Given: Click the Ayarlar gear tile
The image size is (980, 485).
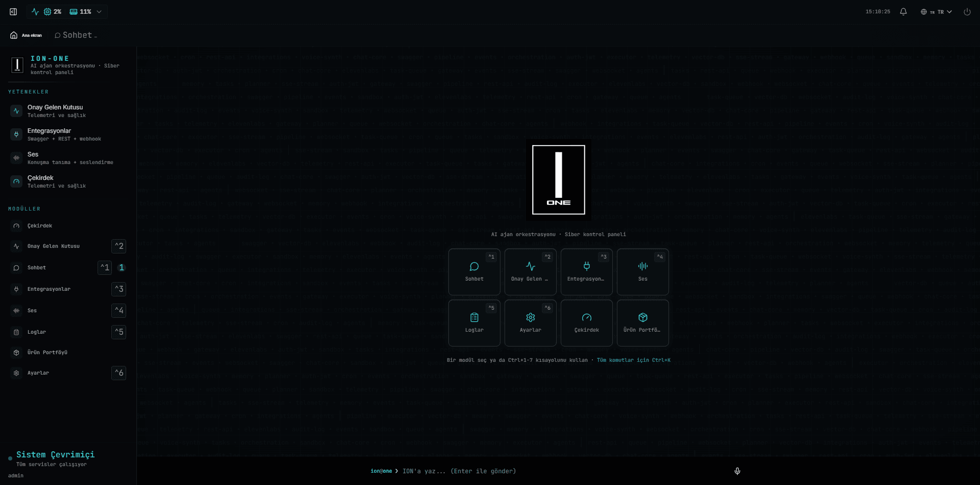Looking at the screenshot, I should (x=531, y=322).
